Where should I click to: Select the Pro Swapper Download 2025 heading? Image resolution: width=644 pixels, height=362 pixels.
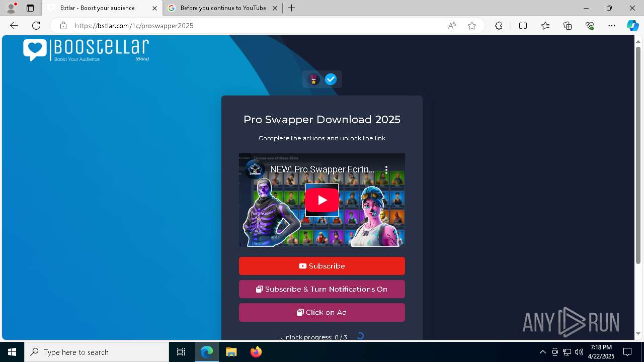pos(322,120)
